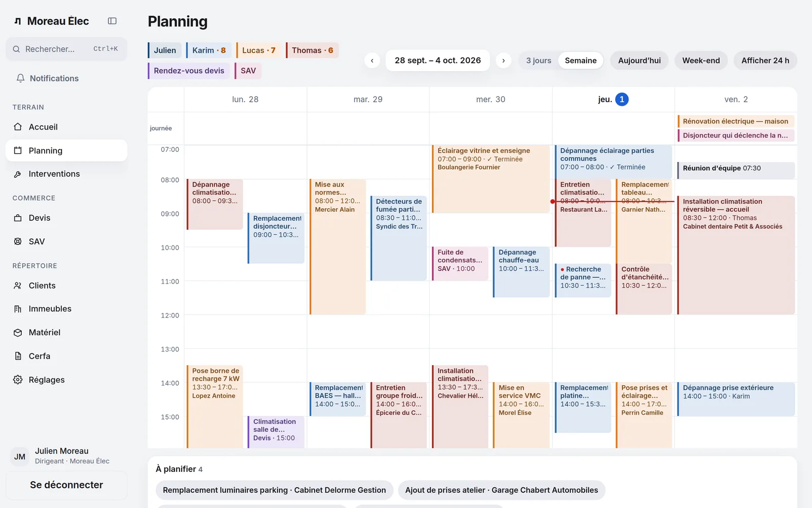The height and width of the screenshot is (508, 812).
Task: Jump to Aujourd'hui
Action: tap(639, 60)
